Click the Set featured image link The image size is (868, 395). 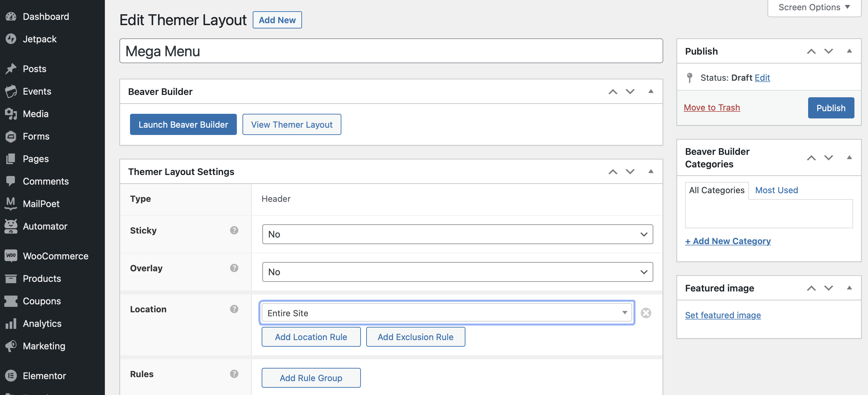(x=722, y=315)
